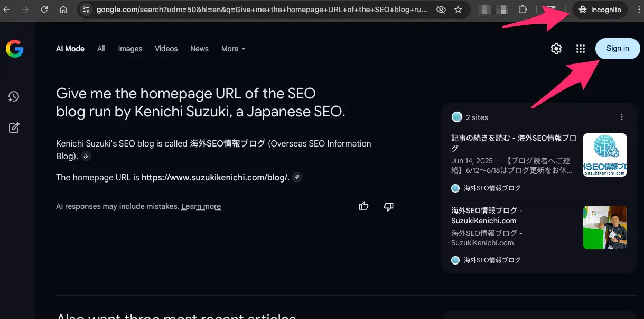
Task: Click the Incognito profile indicator
Action: 600,10
